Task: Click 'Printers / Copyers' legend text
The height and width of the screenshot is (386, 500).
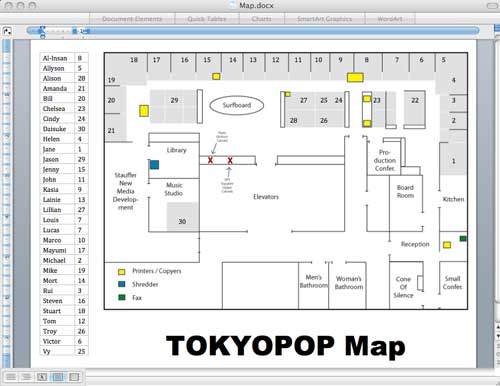Action: click(157, 271)
